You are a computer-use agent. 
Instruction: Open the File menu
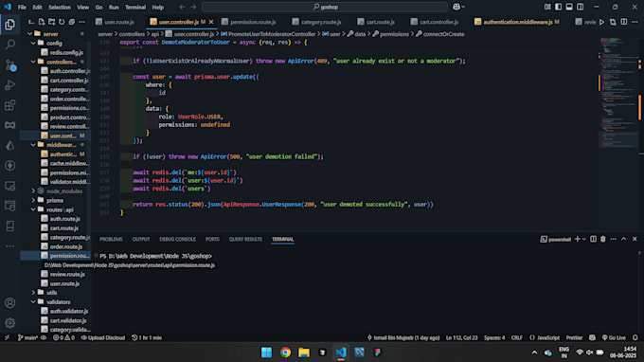(22, 7)
